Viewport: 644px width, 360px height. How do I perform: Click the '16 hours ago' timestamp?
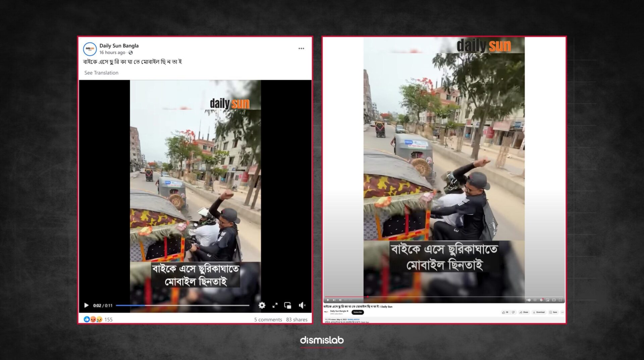coord(112,53)
